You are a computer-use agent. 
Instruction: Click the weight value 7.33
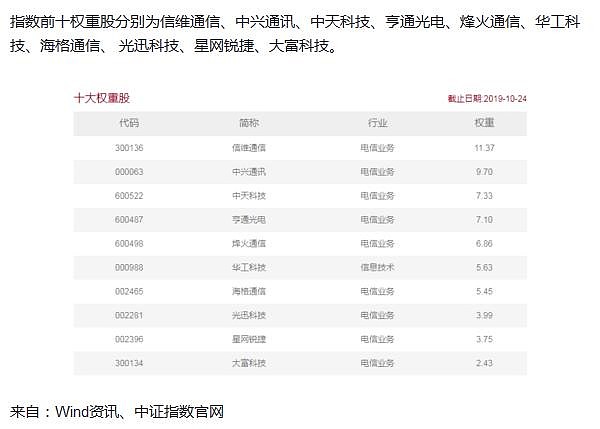click(x=484, y=196)
